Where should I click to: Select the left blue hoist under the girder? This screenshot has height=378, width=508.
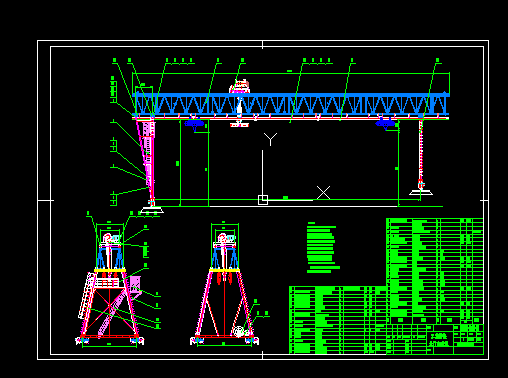[x=194, y=124]
